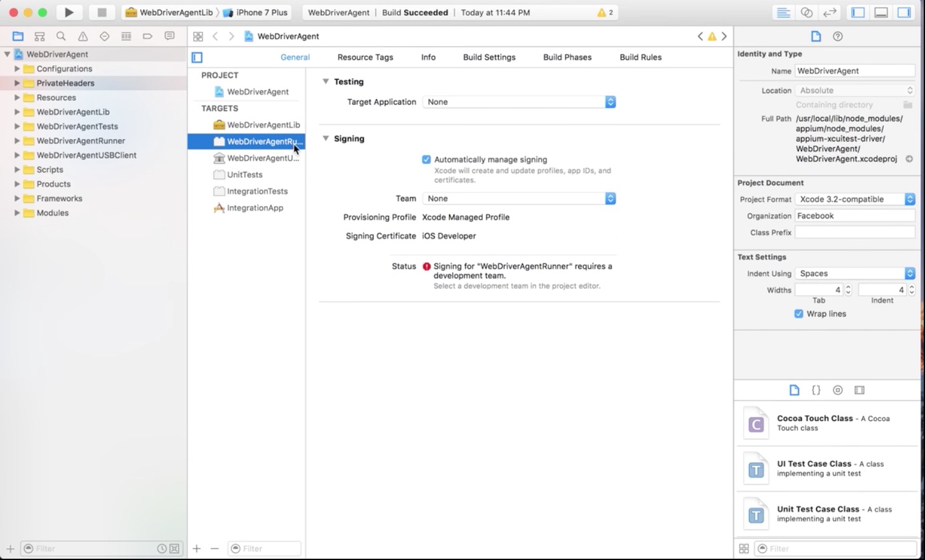The image size is (925, 560).
Task: Open the Indent Using dropdown
Action: [855, 274]
